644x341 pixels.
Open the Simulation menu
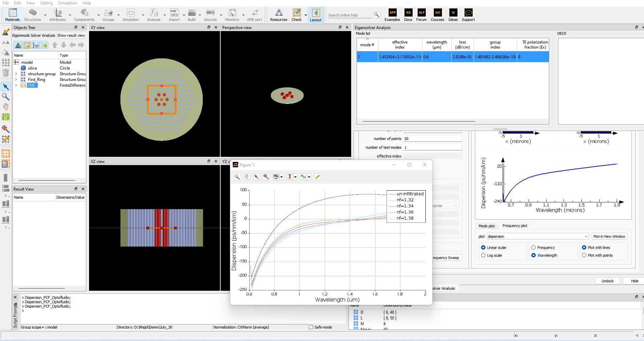pyautogui.click(x=67, y=3)
